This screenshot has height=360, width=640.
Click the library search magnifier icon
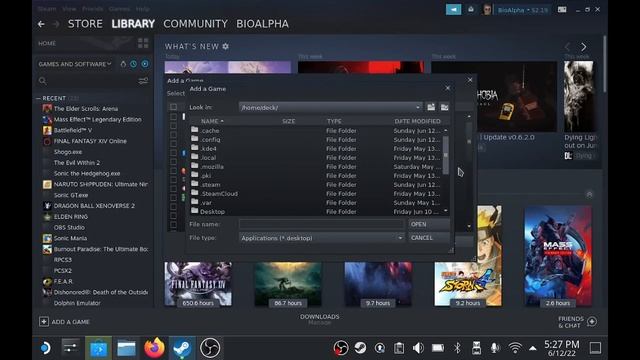coord(42,81)
